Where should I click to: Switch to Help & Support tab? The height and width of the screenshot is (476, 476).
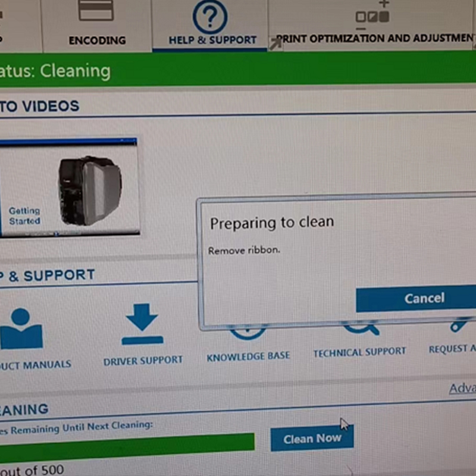click(210, 26)
